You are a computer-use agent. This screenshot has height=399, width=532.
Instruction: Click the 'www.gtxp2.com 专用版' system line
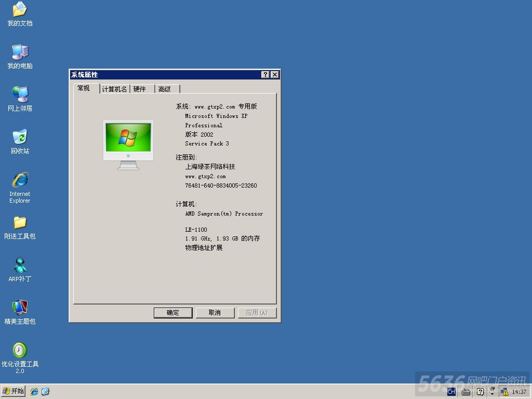tap(225, 107)
